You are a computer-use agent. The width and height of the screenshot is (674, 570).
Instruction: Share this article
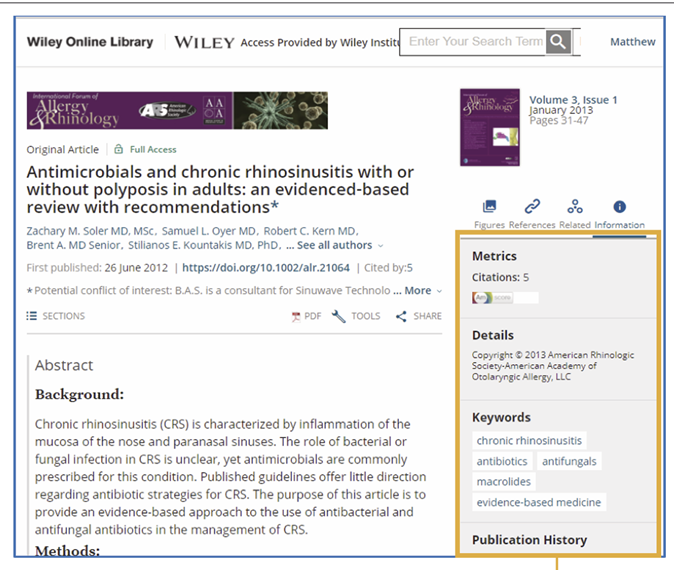[418, 316]
